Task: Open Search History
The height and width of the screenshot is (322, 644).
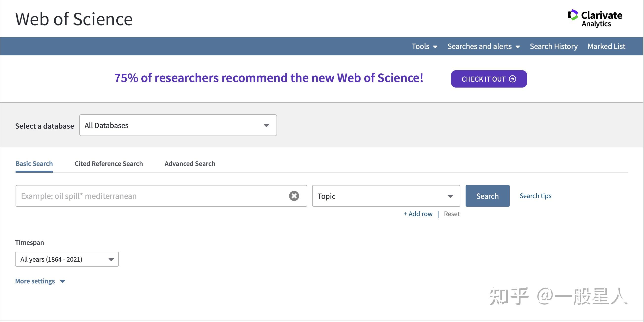Action: [x=554, y=46]
